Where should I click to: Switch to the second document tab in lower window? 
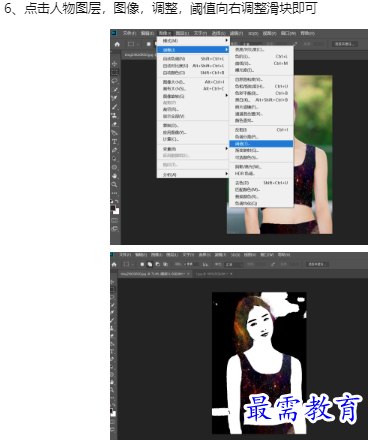(213, 274)
